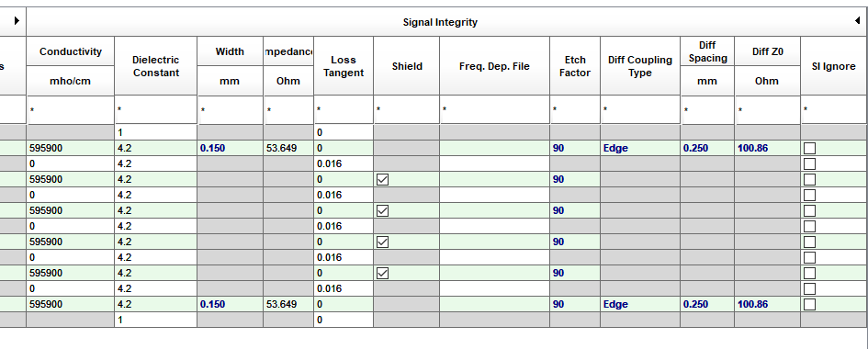Viewport: 868px width, 349px height.
Task: Focus the Shield column filter field
Action: tap(406, 109)
